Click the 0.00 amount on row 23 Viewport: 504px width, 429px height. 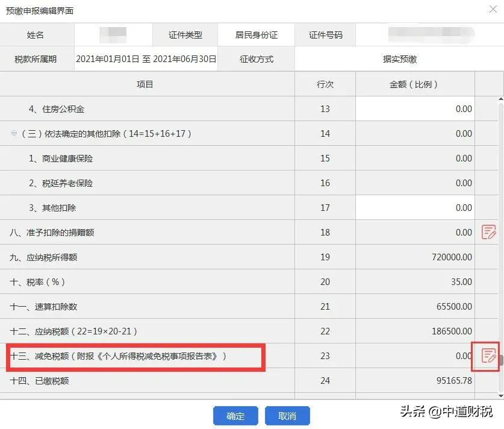464,355
